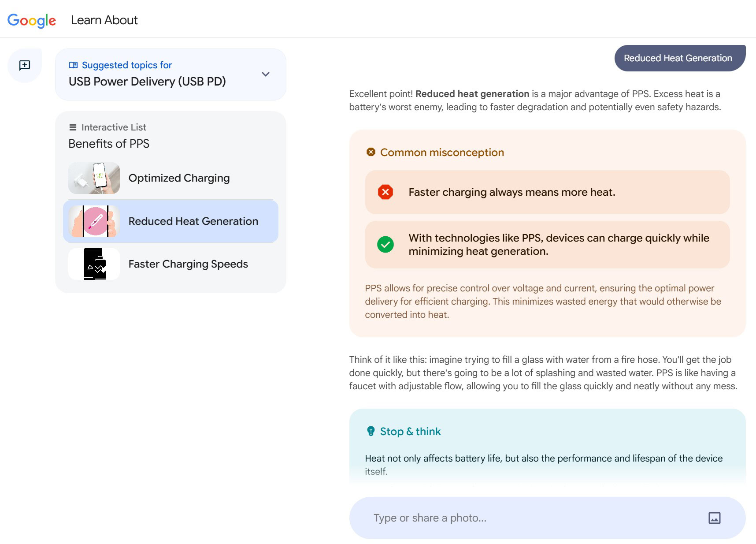Click the Common misconception warning icon
756x544 pixels.
pos(371,152)
